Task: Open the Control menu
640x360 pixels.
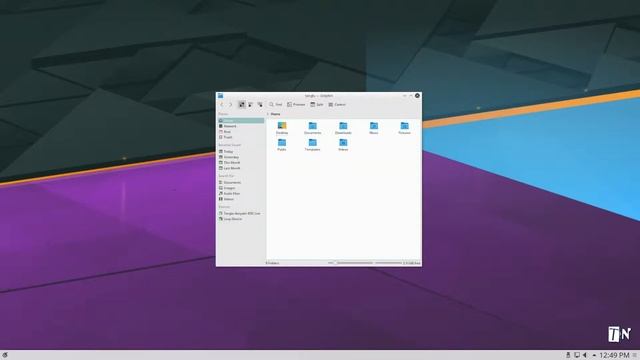Action: [337, 105]
